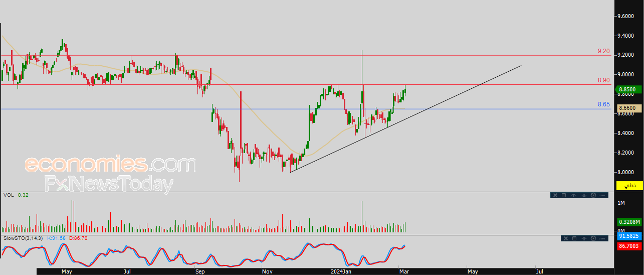Open SlowSTO panel settings gear
The height and width of the screenshot is (275, 644).
(x=593, y=238)
